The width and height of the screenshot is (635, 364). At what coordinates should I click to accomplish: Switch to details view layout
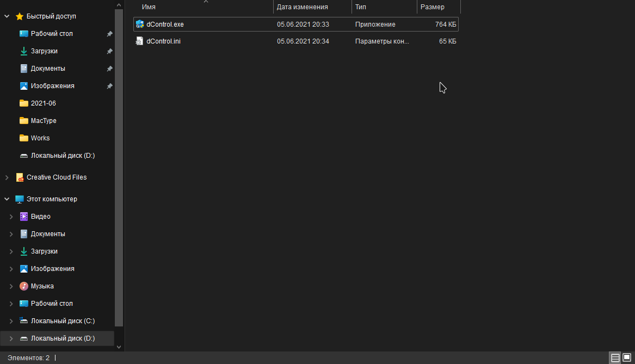(x=615, y=358)
